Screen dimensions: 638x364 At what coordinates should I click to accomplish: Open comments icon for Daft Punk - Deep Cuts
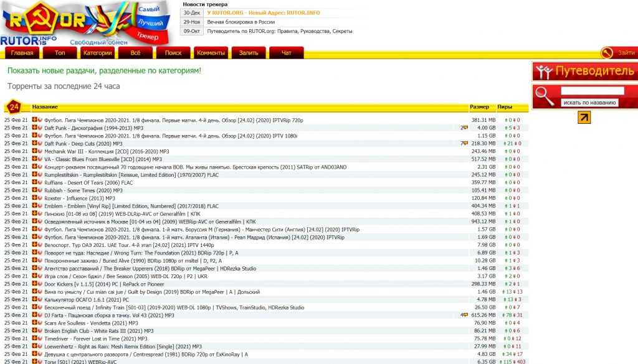pos(464,143)
